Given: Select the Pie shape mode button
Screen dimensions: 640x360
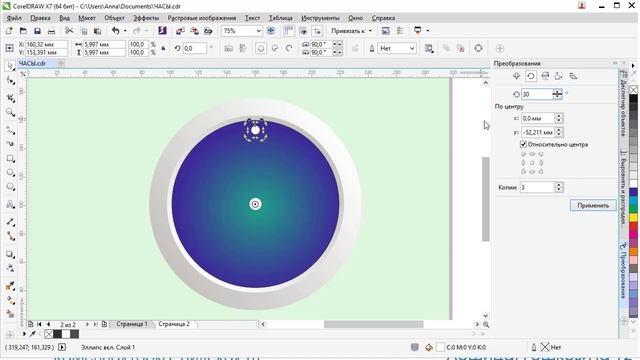Looking at the screenshot, I should [275, 49].
